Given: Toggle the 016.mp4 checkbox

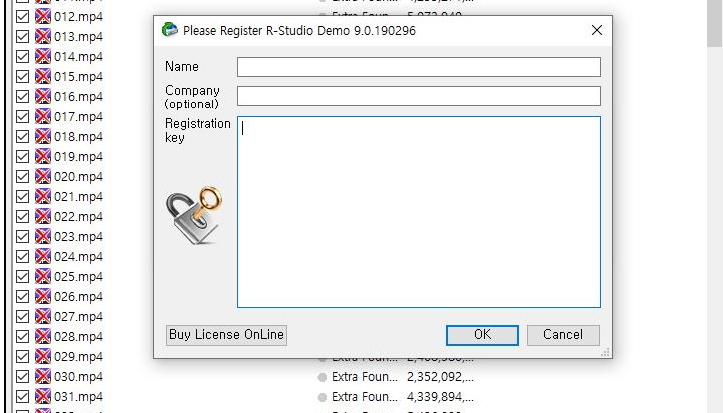Looking at the screenshot, I should [22, 97].
